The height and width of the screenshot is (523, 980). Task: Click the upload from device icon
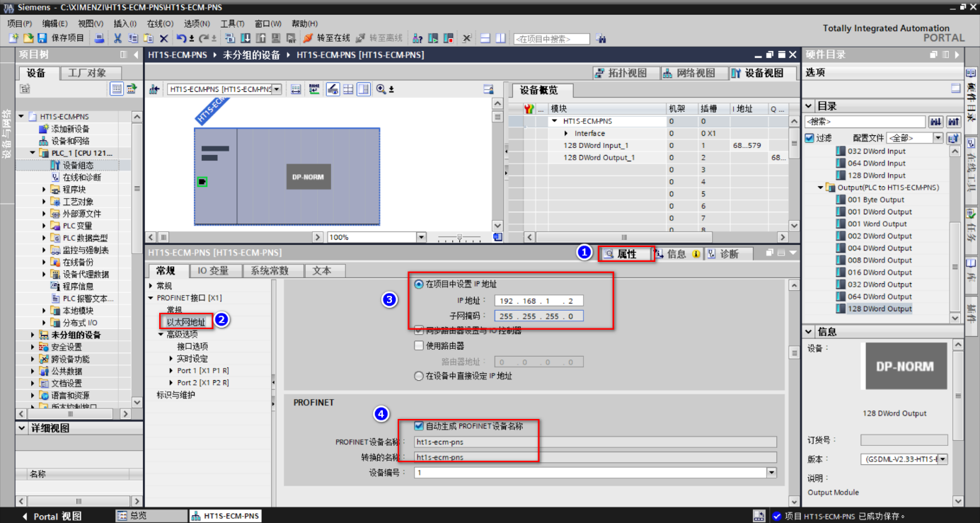tap(261, 38)
